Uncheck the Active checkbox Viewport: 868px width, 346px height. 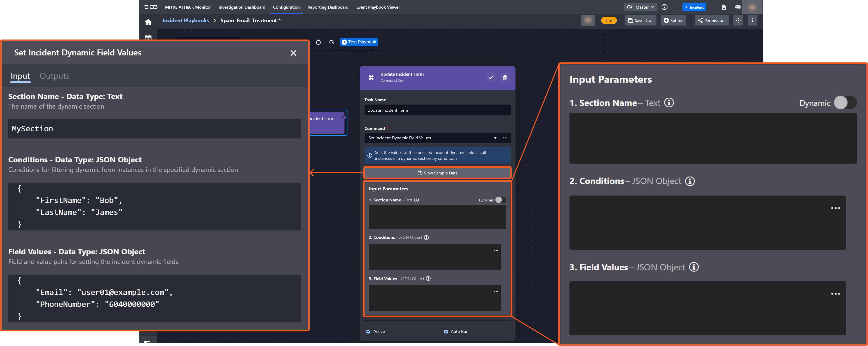(368, 332)
